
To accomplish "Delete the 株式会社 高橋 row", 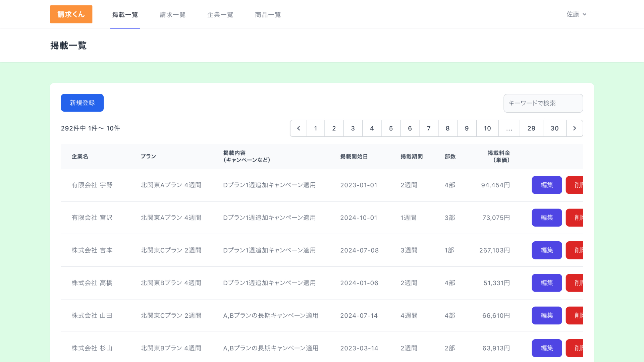I will 575,283.
